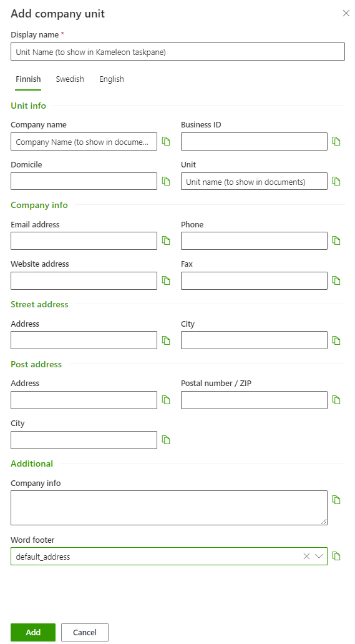
Task: Click copy icon beside Domicile field
Action: (x=166, y=181)
